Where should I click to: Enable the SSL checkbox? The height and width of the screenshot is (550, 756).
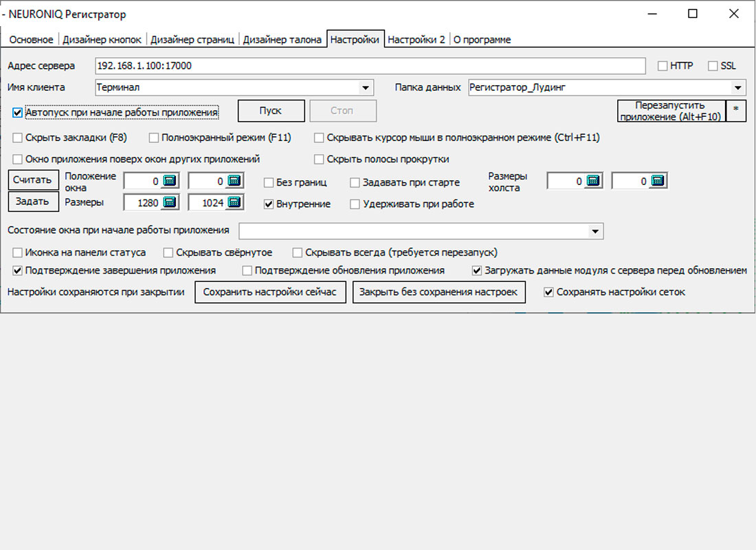click(713, 66)
